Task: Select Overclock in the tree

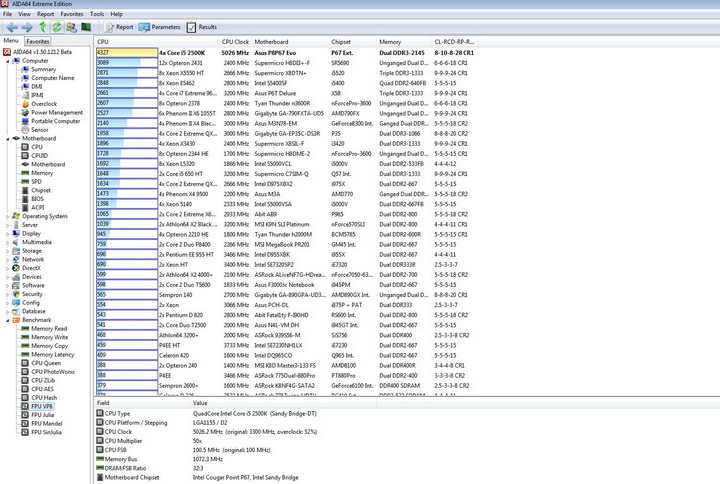Action: [44, 104]
